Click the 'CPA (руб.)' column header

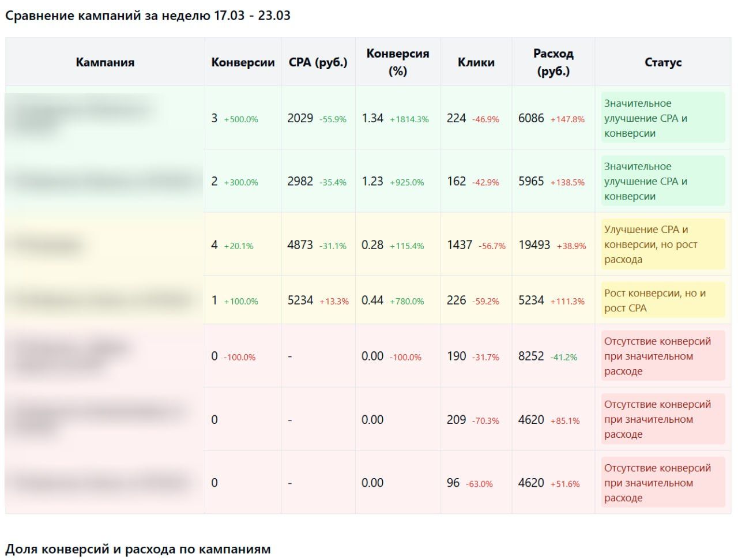(x=318, y=62)
